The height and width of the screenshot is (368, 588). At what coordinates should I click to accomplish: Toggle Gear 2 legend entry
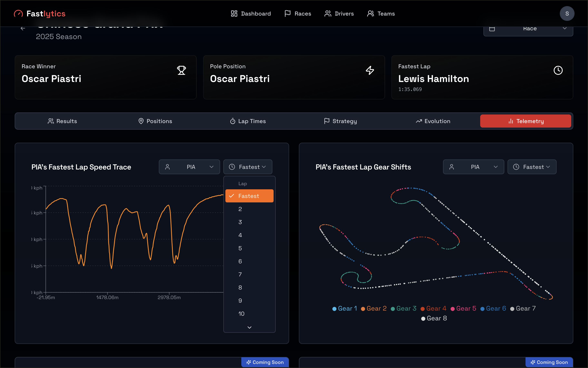tap(374, 309)
